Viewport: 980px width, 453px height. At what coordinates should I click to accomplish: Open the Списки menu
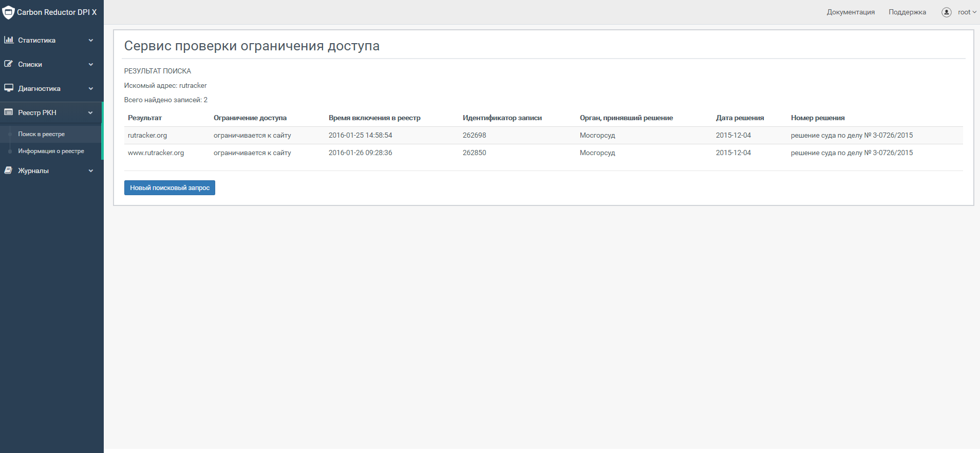[51, 64]
